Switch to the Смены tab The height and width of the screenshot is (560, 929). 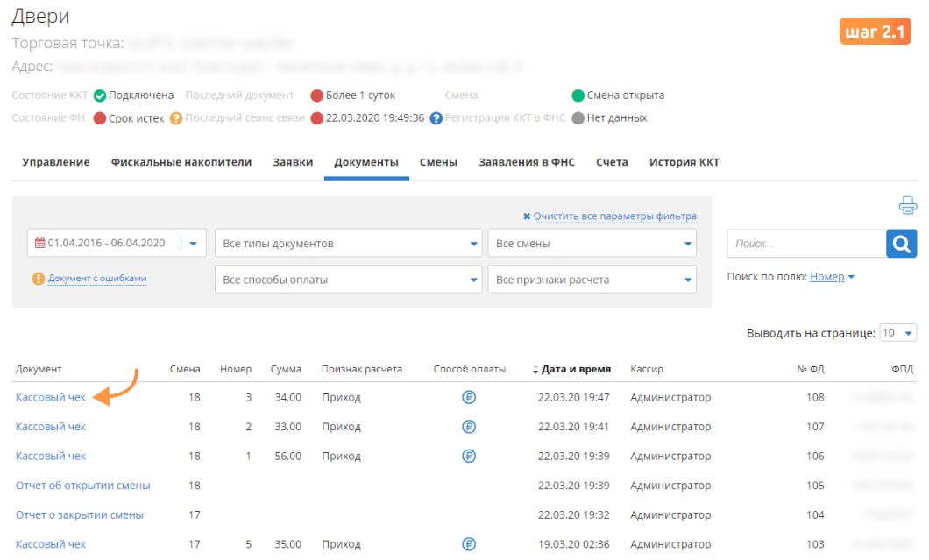tap(438, 162)
